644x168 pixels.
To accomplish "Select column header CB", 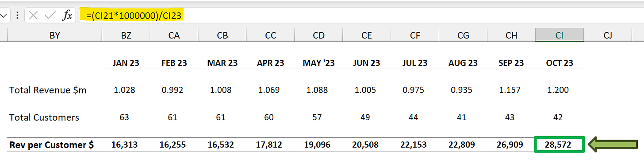I will click(x=222, y=35).
